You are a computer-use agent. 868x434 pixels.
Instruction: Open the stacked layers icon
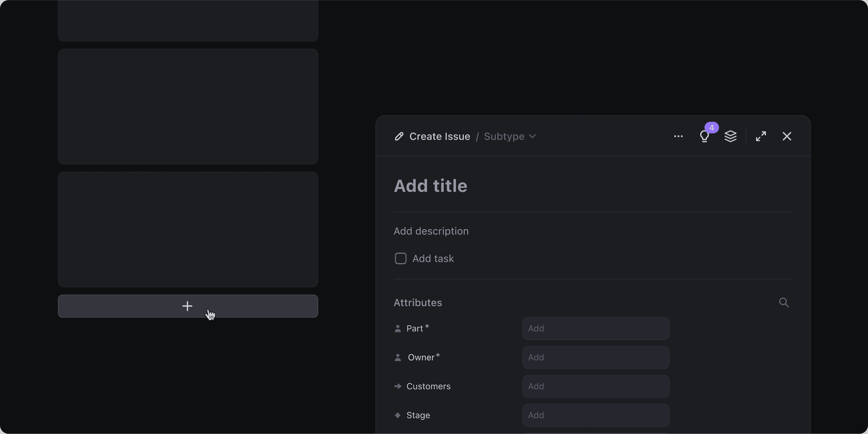730,136
